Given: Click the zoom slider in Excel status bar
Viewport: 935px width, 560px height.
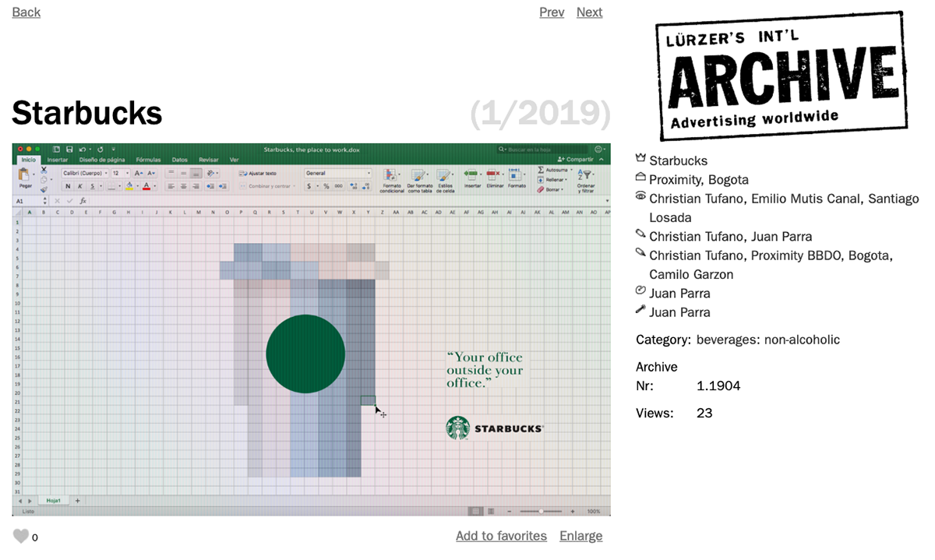Looking at the screenshot, I should (541, 511).
